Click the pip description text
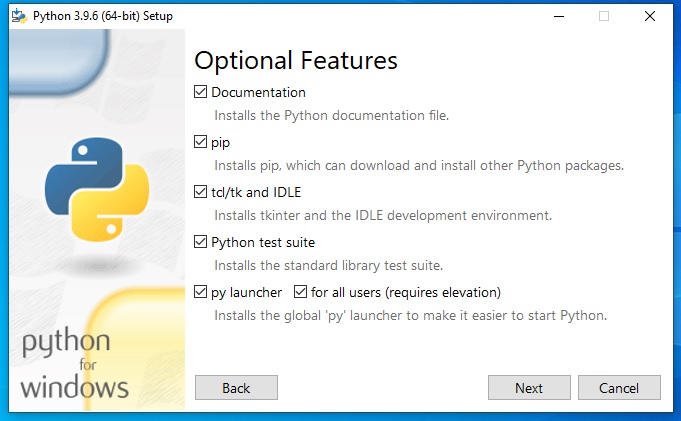Viewport: 681px width, 421px height. (419, 165)
